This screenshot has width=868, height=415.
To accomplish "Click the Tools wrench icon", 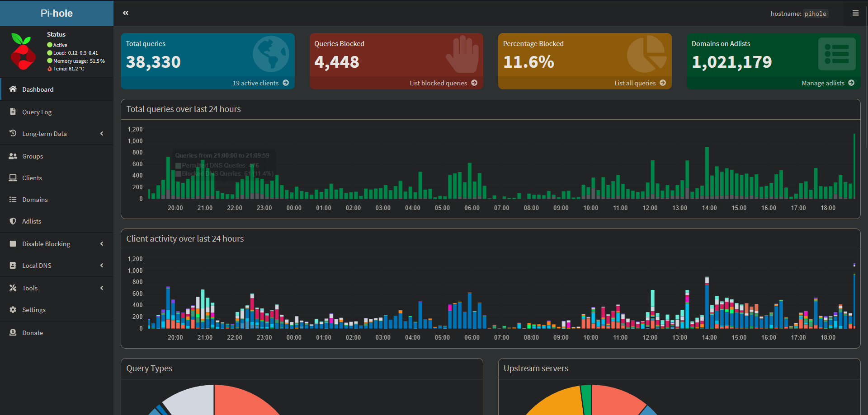I will pyautogui.click(x=13, y=288).
